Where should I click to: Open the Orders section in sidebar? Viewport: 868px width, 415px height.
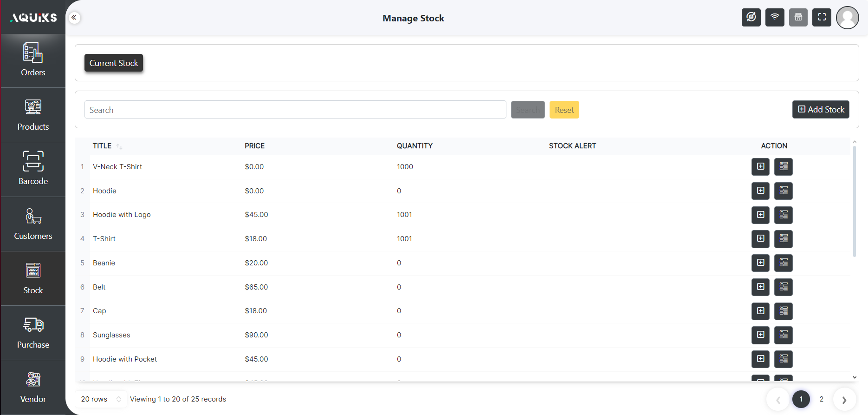click(x=33, y=60)
